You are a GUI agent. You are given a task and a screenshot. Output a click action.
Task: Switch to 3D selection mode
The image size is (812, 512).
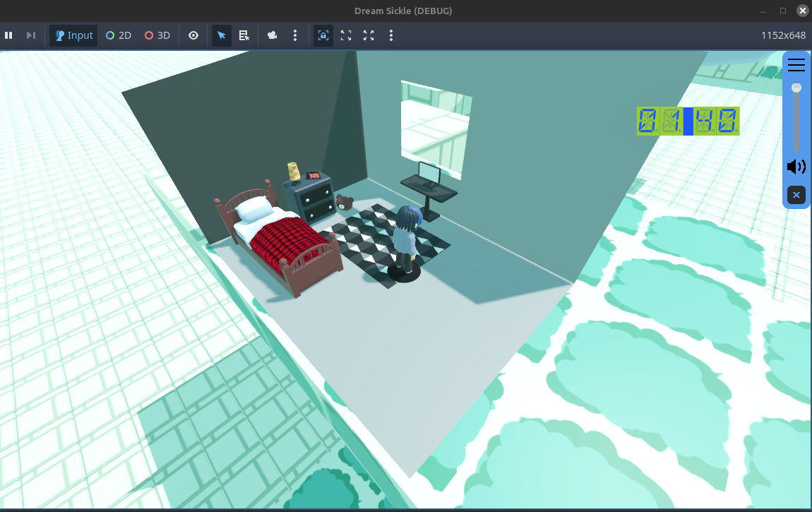157,35
